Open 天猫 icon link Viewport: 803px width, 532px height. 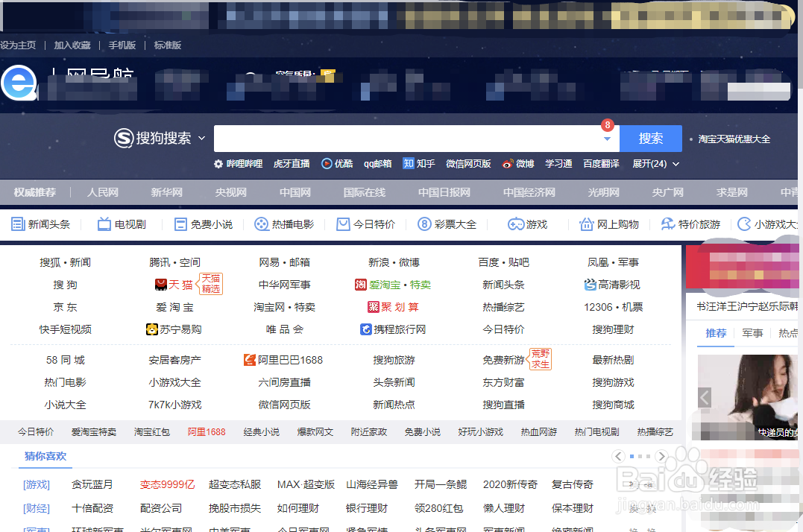161,285
